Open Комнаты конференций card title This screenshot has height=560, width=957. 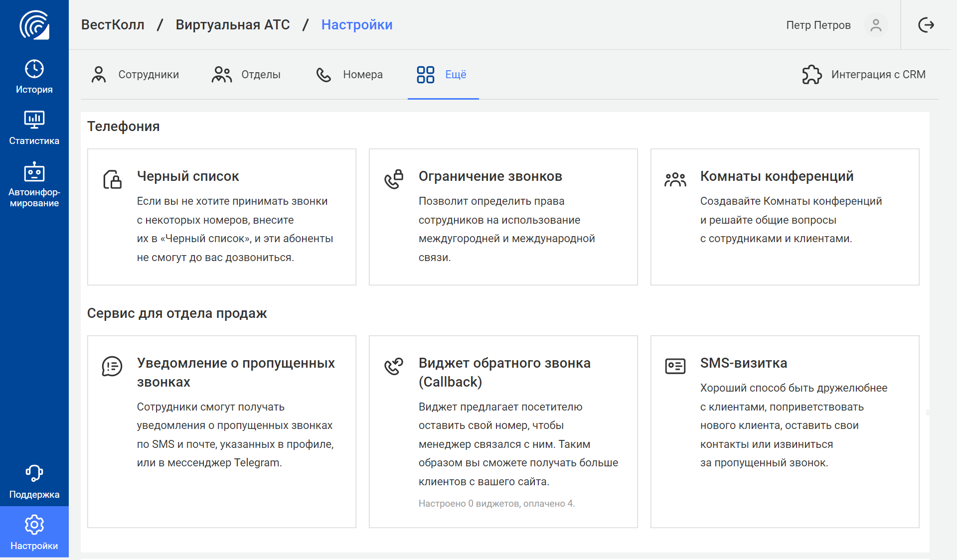click(x=777, y=176)
